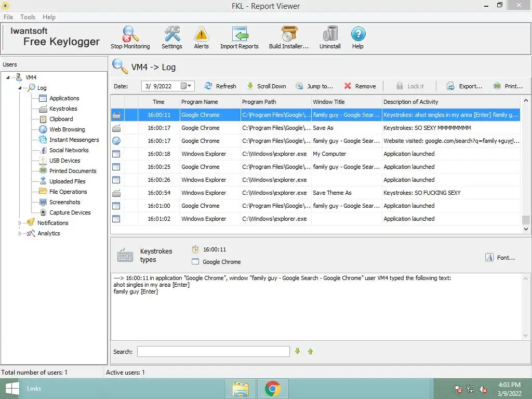Click green search-down arrow
The height and width of the screenshot is (399, 532).
298,352
